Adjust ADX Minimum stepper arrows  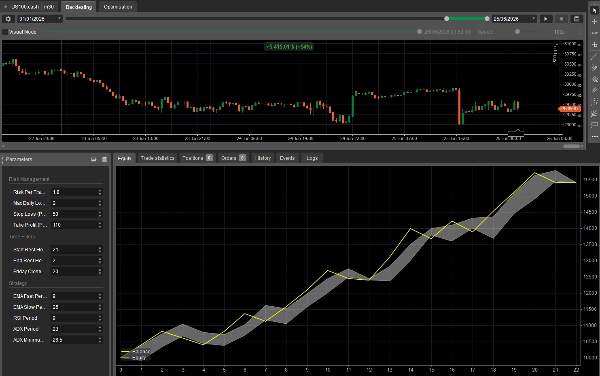tap(100, 340)
